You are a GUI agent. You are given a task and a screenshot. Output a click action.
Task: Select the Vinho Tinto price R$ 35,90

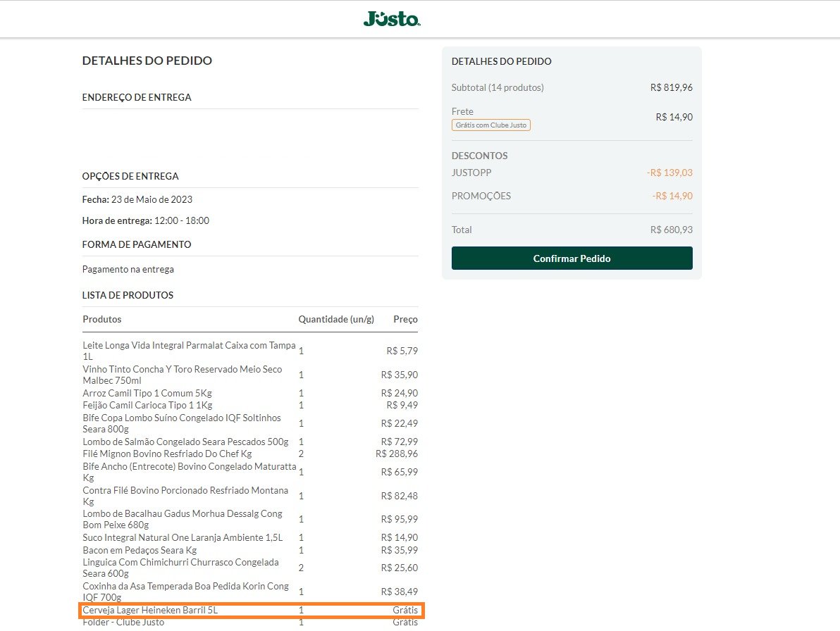click(399, 375)
